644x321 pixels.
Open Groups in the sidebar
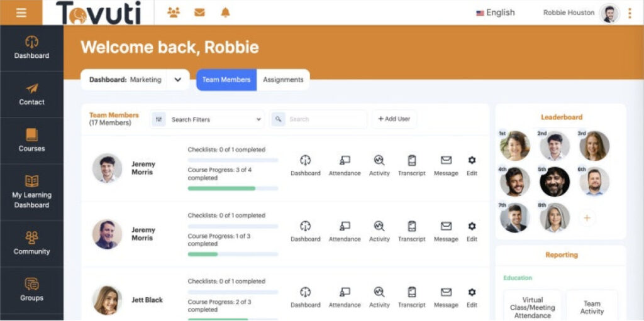(x=31, y=290)
